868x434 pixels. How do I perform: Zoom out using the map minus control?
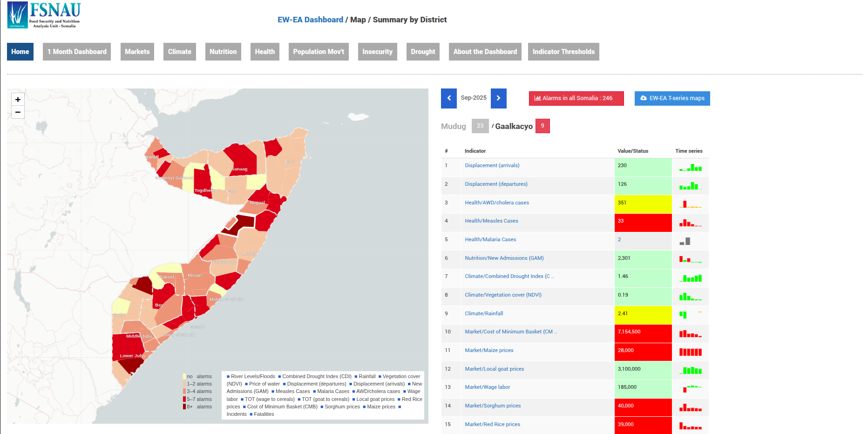[18, 112]
